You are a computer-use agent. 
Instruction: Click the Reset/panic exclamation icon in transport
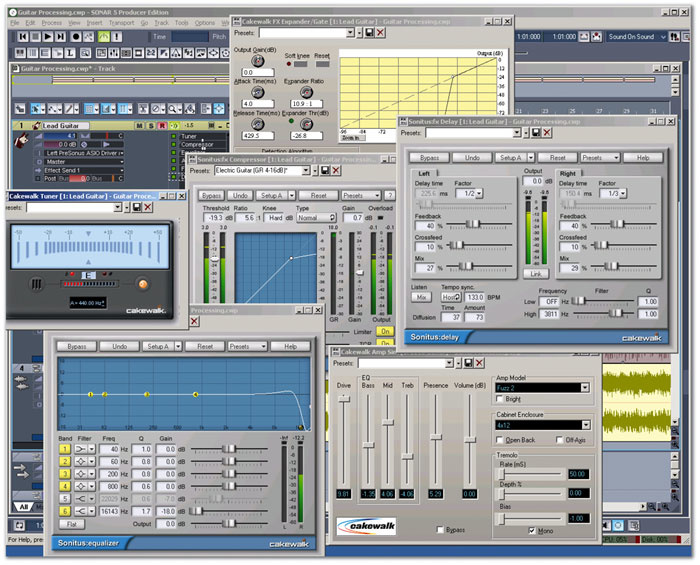coord(116,37)
